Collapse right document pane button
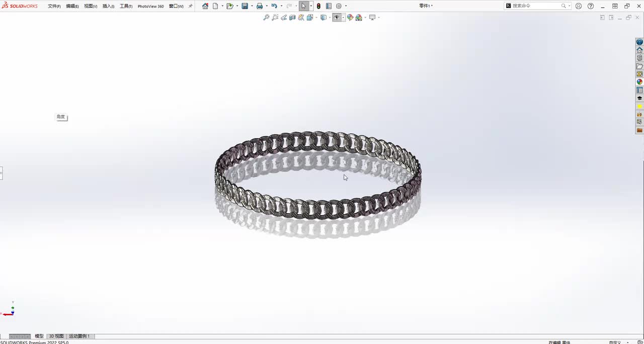Image resolution: width=644 pixels, height=344 pixels. tap(611, 18)
